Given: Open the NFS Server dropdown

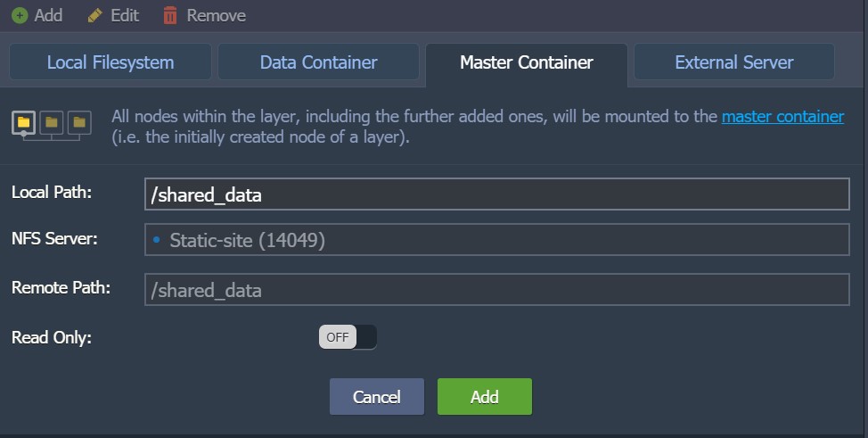Looking at the screenshot, I should pos(496,239).
